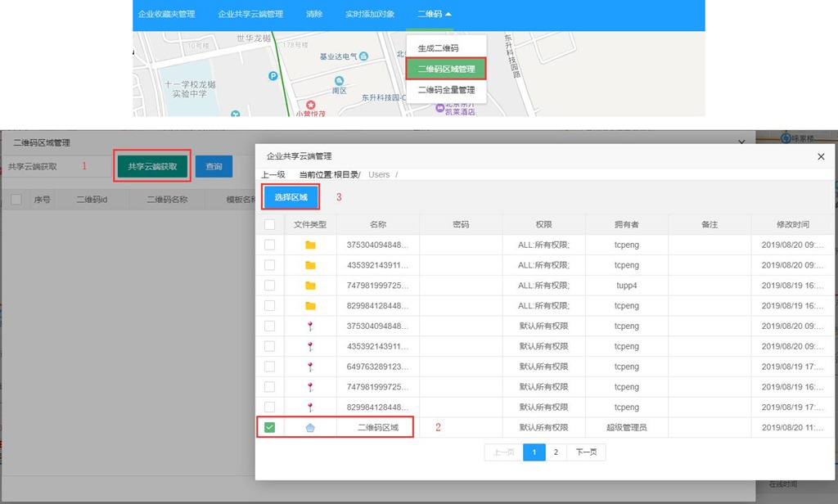Click the pentagon icon for 二维码区域

point(310,427)
